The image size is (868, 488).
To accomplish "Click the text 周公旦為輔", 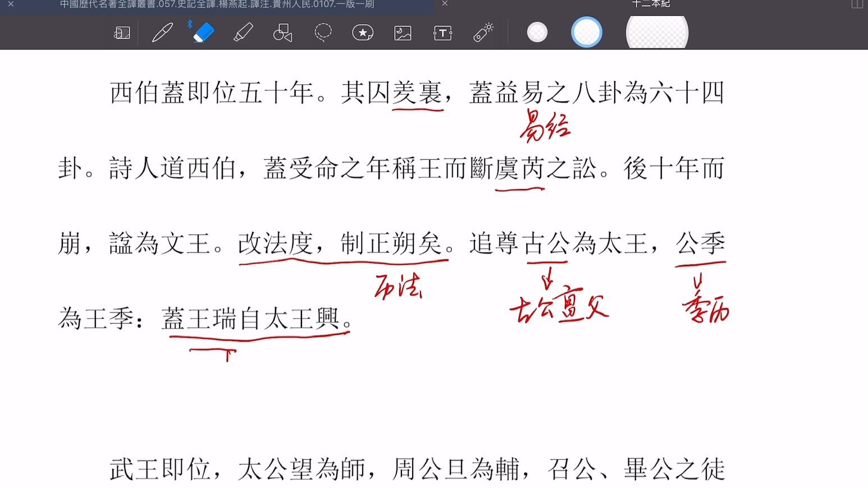I will (x=455, y=469).
